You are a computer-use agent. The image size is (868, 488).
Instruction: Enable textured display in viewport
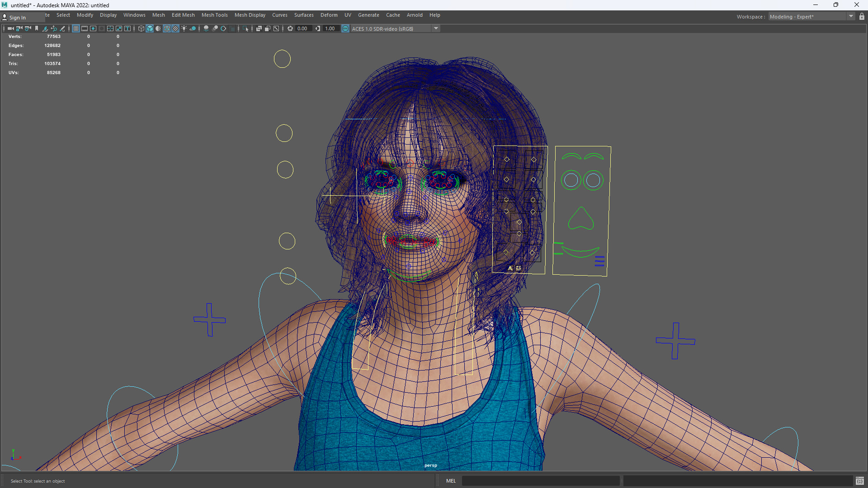click(175, 28)
